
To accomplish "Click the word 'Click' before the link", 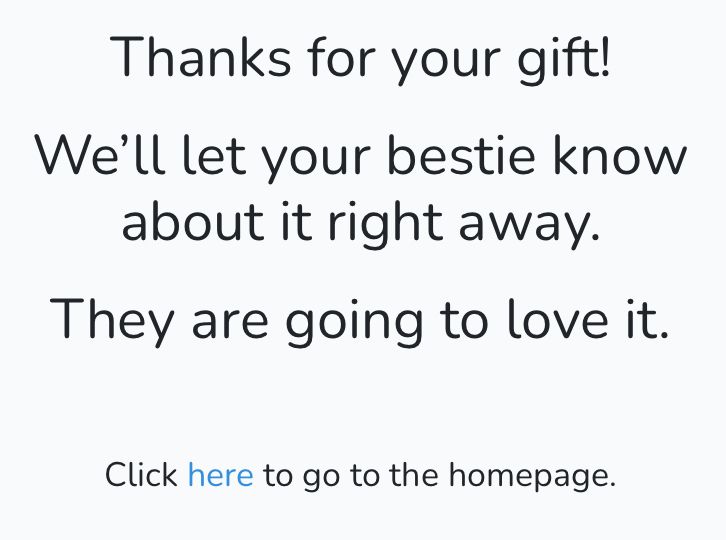I will pyautogui.click(x=141, y=475).
